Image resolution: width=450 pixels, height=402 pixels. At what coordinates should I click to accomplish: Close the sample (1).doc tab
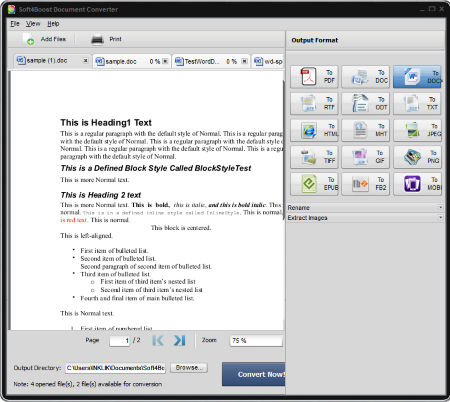click(x=86, y=61)
